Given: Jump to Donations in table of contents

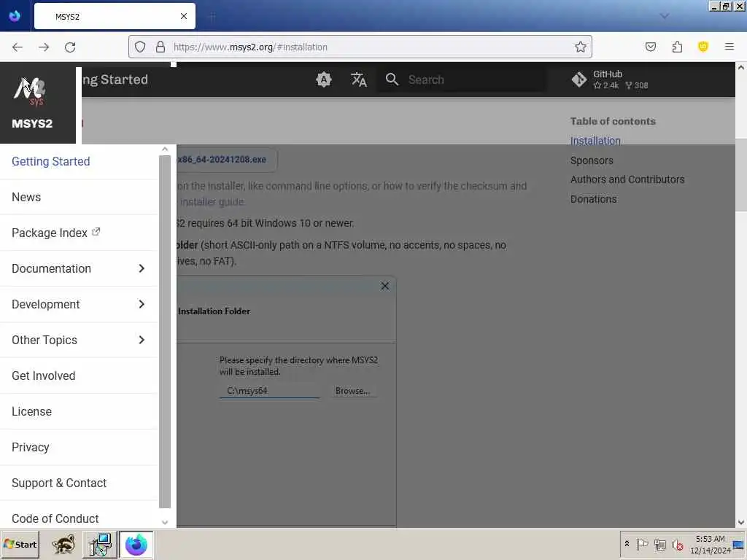Looking at the screenshot, I should 594,199.
